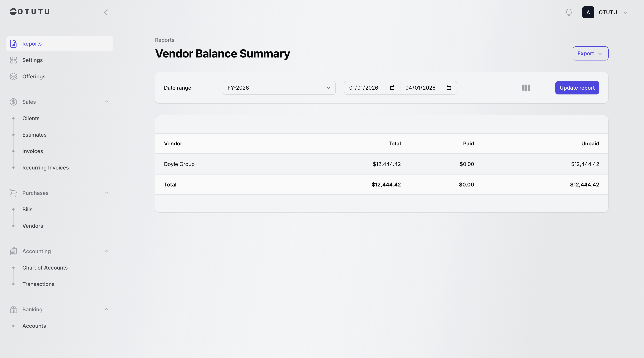Viewport: 644px width, 358px height.
Task: Open the end date calendar picker icon
Action: 449,88
